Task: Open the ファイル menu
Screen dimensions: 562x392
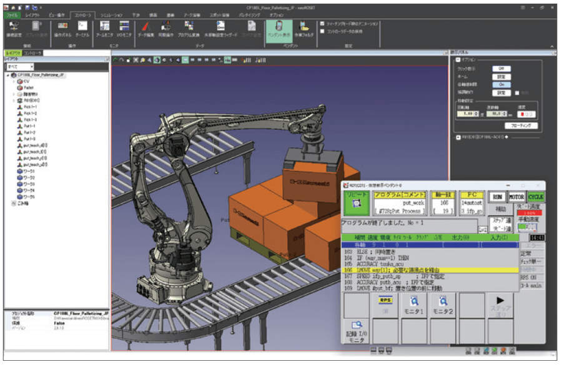Action: point(12,14)
